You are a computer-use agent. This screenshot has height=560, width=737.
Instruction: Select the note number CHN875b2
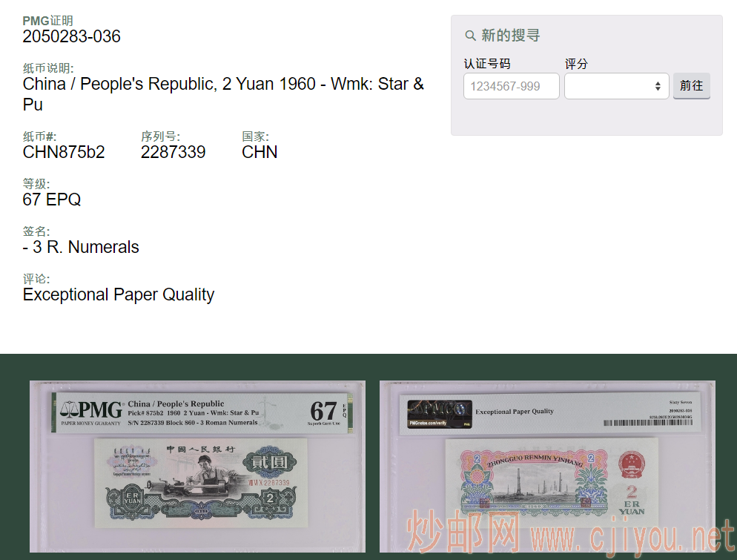point(64,152)
